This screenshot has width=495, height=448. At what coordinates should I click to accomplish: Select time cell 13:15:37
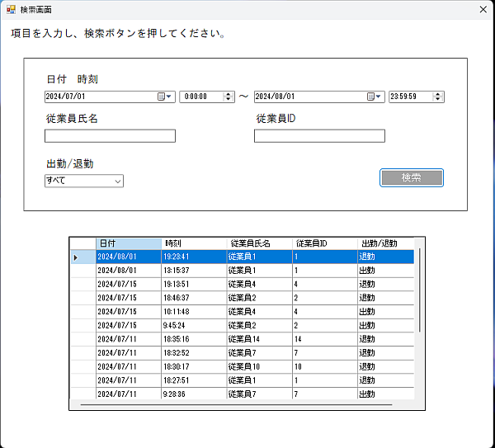click(x=194, y=271)
